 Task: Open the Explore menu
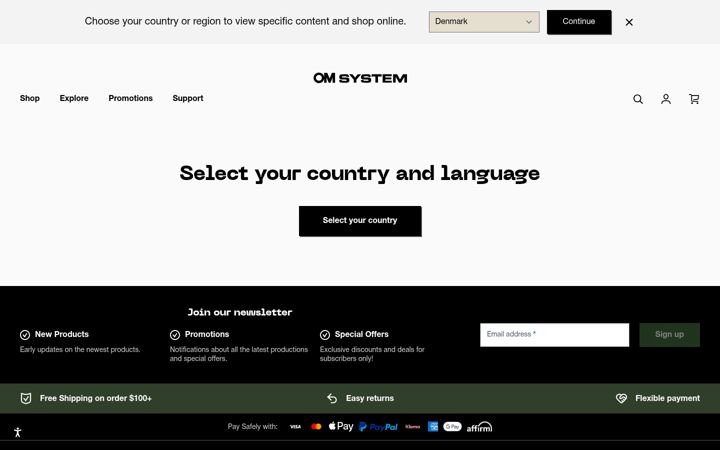(74, 98)
